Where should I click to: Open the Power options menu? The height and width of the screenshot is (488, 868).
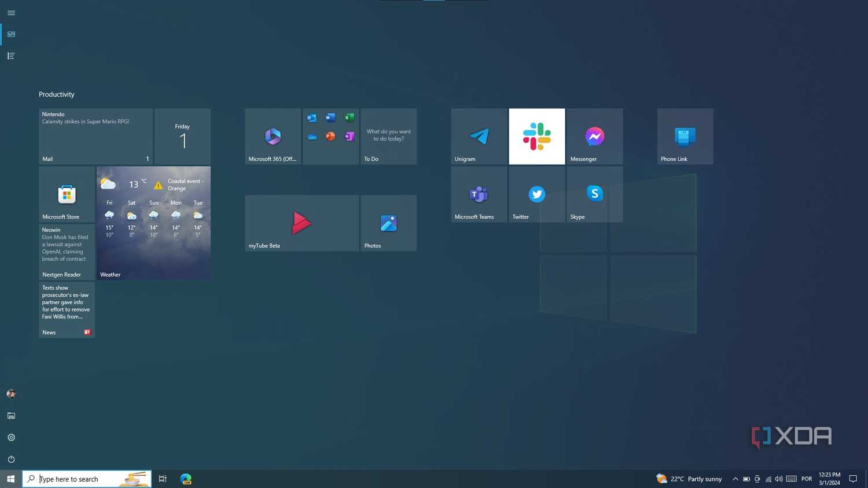coord(11,459)
